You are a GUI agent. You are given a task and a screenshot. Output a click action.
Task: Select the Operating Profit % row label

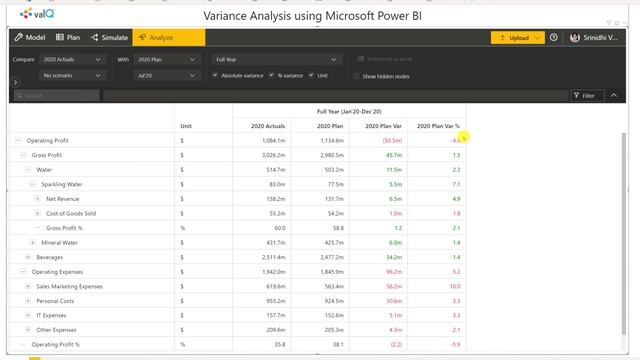click(x=56, y=344)
